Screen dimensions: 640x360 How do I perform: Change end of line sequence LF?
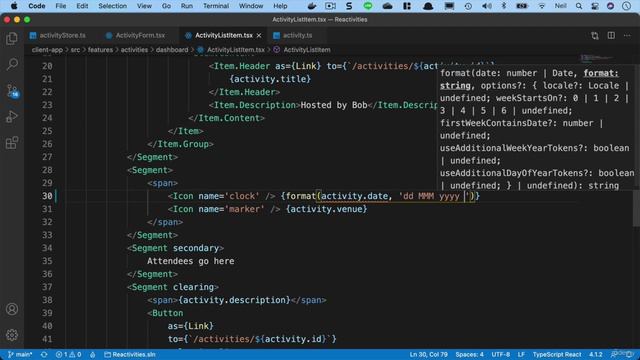521,354
